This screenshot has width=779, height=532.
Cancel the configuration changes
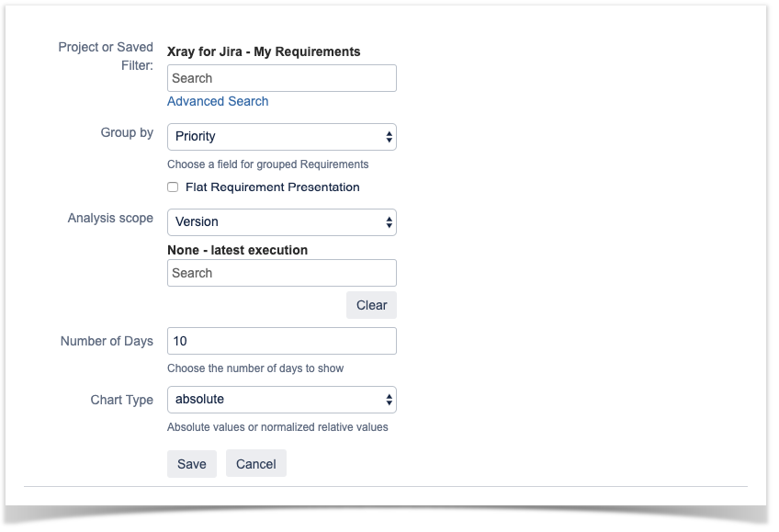256,463
